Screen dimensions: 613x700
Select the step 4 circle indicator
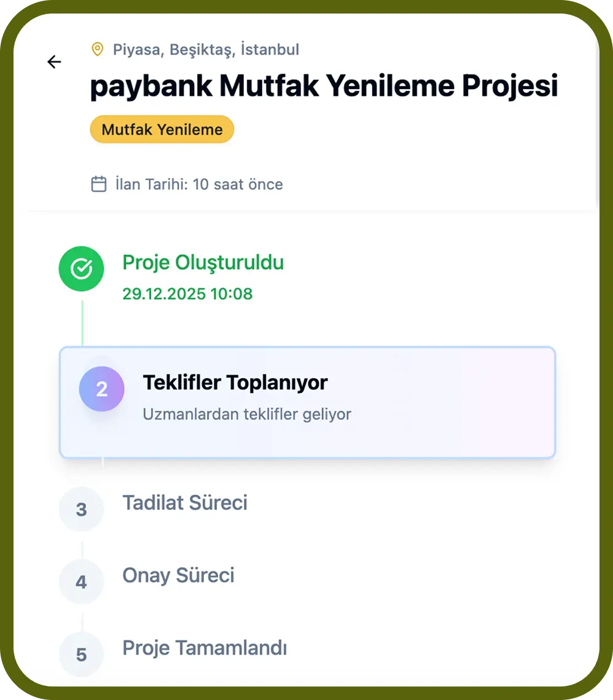pos(81,581)
